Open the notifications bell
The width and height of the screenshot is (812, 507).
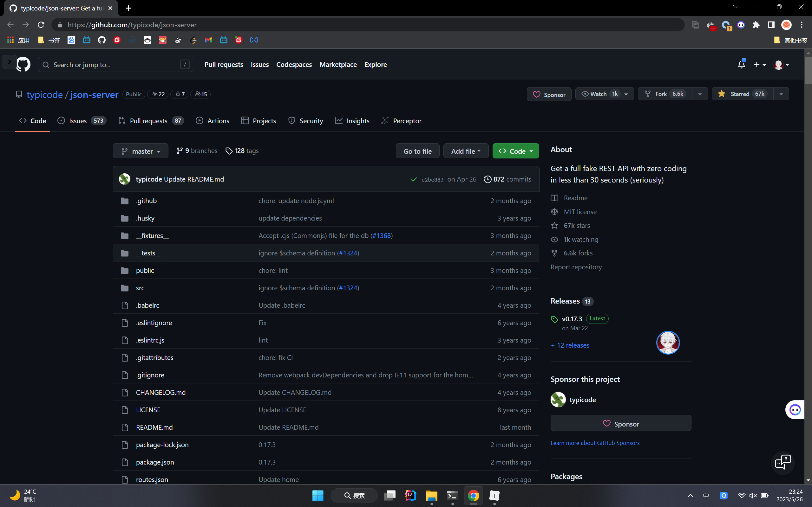(741, 64)
